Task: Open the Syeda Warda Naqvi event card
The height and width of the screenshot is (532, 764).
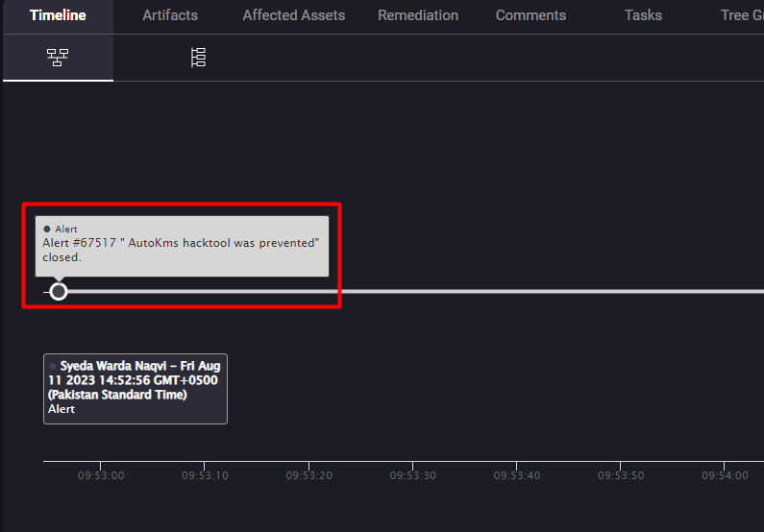Action: [x=135, y=388]
